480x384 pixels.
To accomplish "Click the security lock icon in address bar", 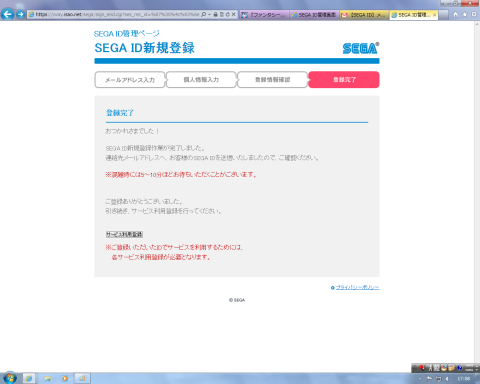I will pos(215,14).
